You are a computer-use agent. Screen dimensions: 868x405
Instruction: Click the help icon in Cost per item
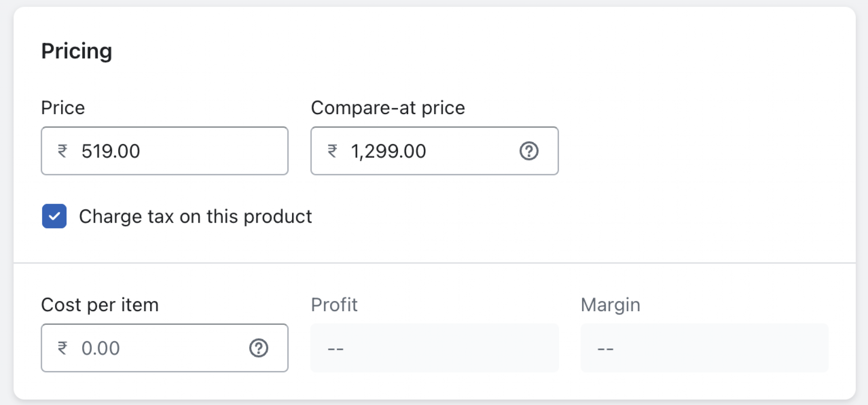259,348
